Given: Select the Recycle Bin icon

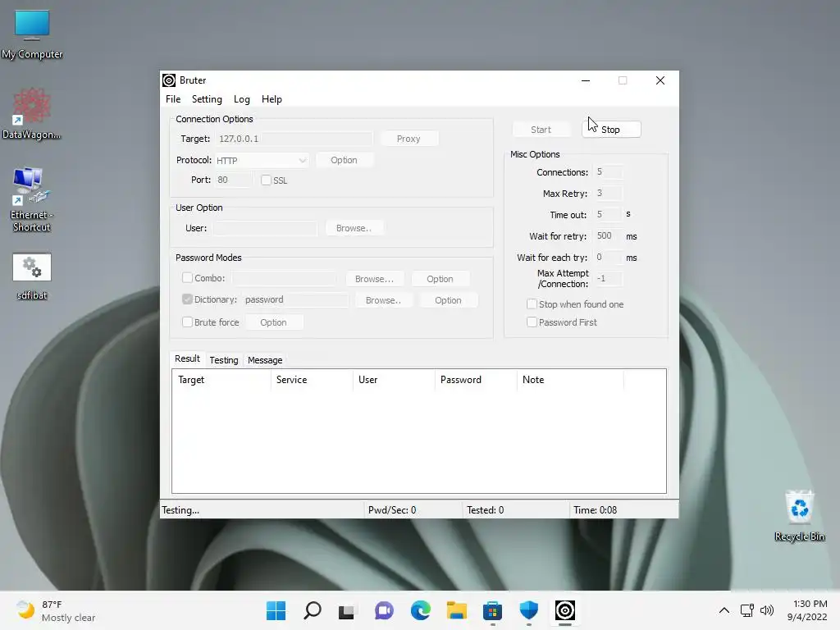Looking at the screenshot, I should point(799,515).
